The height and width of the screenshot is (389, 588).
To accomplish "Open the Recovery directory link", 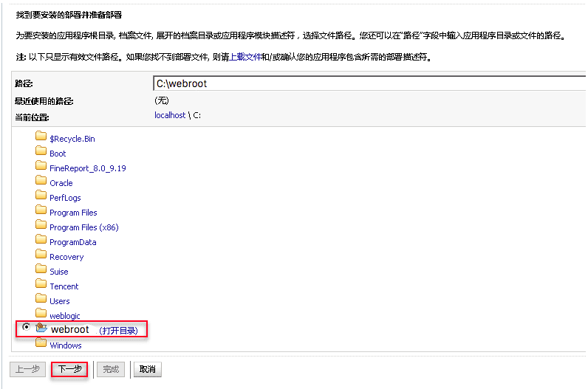I will click(66, 257).
